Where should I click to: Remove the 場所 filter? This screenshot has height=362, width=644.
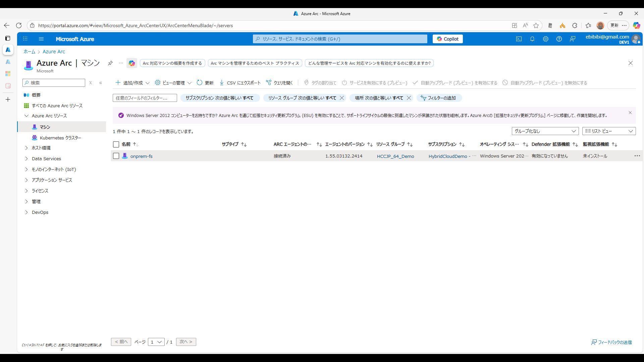pos(409,98)
